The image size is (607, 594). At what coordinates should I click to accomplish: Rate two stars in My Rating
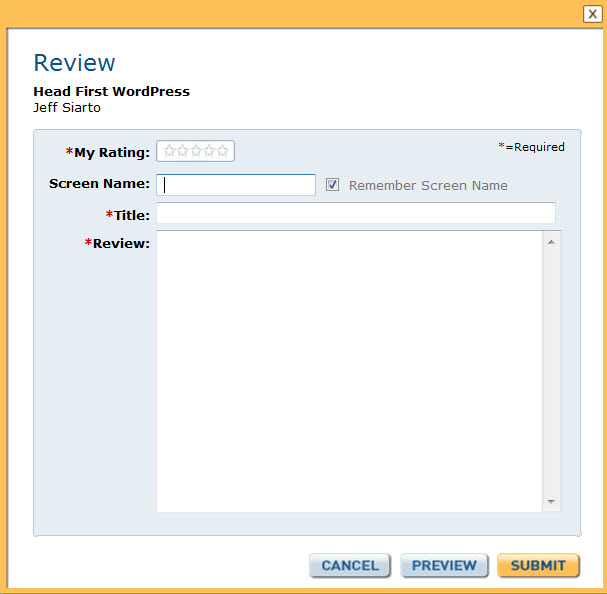(182, 151)
